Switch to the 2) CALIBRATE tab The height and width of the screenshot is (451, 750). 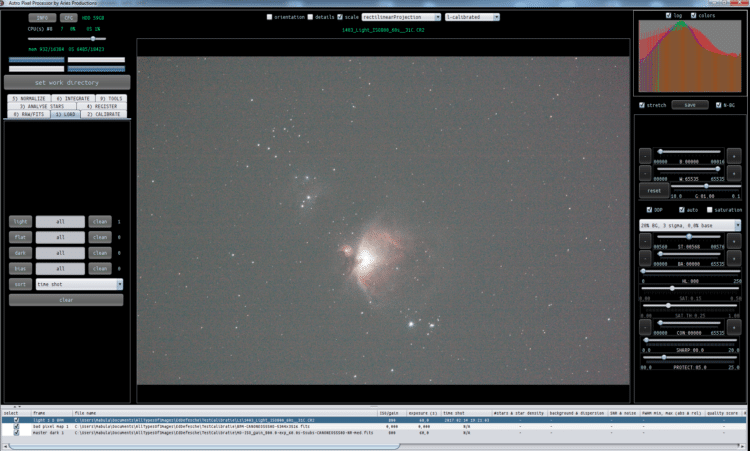click(x=103, y=114)
